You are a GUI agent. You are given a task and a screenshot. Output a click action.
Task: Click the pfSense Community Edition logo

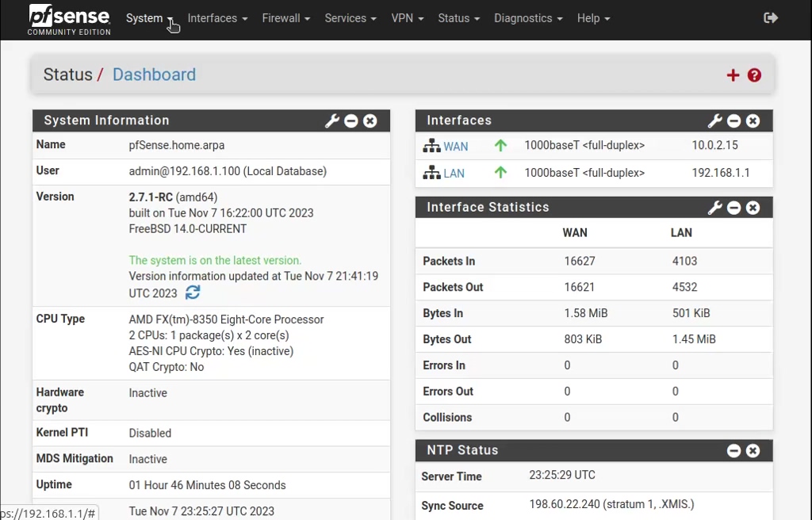point(68,20)
